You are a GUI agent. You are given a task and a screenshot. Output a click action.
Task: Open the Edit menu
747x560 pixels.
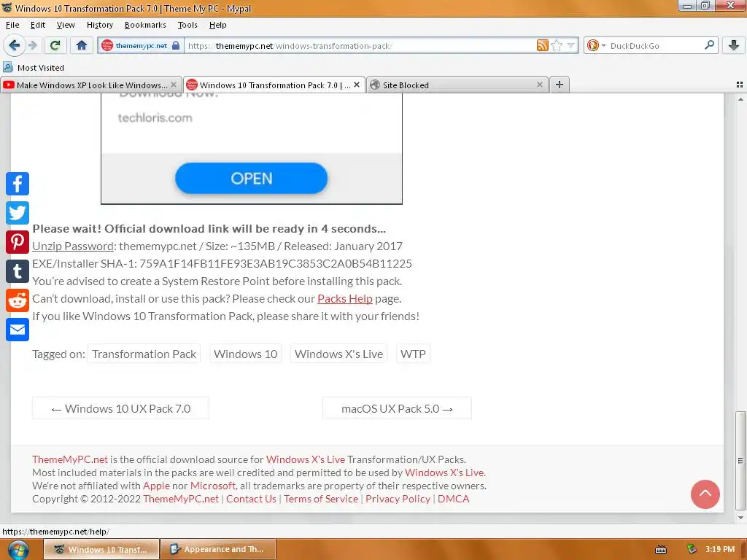[38, 25]
